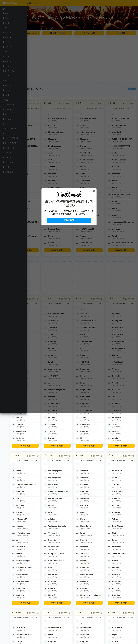The height and width of the screenshot is (644, 138).
Task: Close the ad-permission popup
Action: [94, 191]
